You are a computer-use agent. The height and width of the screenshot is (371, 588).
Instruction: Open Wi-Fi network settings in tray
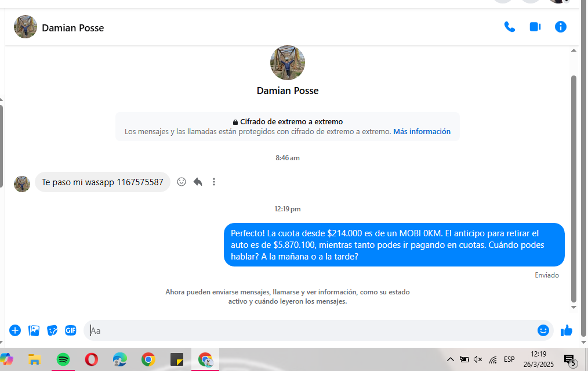click(493, 360)
